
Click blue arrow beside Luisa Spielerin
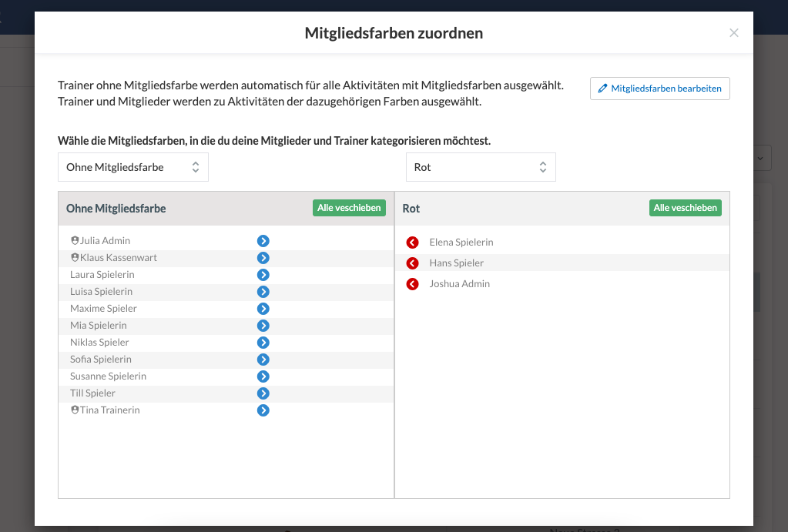tap(263, 292)
